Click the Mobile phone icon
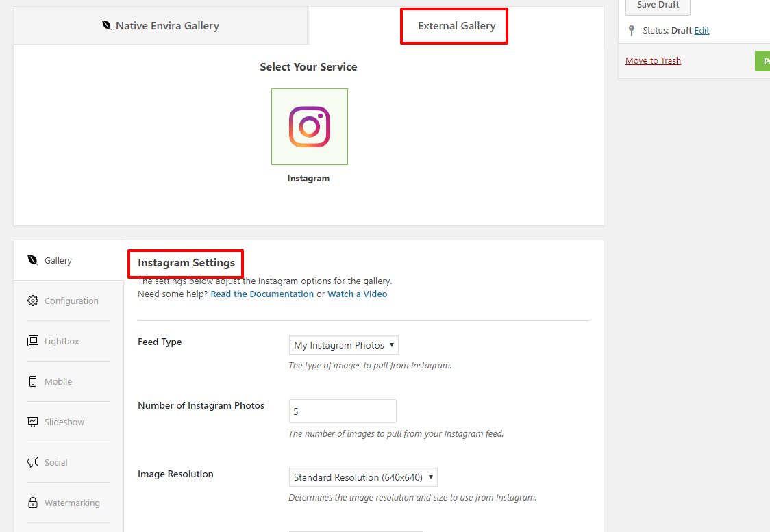The image size is (770, 532). [x=33, y=381]
